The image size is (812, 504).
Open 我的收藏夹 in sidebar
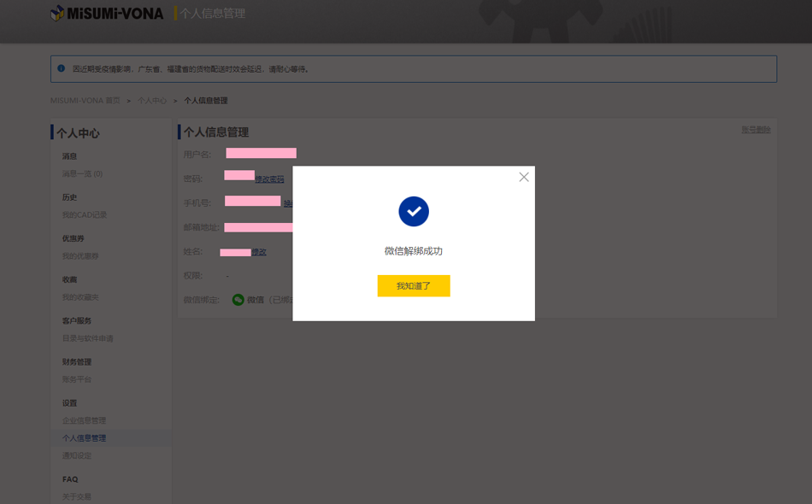(80, 297)
